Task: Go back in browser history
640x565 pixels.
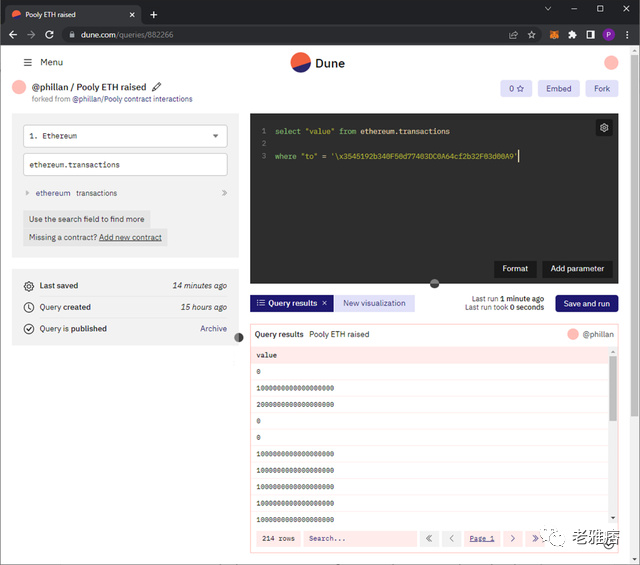Action: coord(13,35)
